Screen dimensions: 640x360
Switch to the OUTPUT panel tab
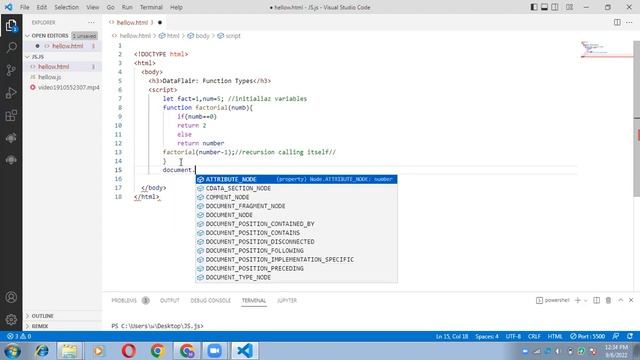[x=170, y=300]
